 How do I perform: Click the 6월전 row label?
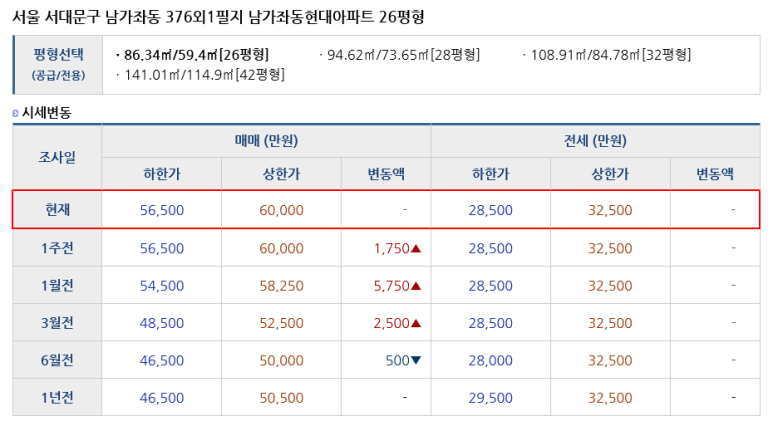tap(57, 360)
